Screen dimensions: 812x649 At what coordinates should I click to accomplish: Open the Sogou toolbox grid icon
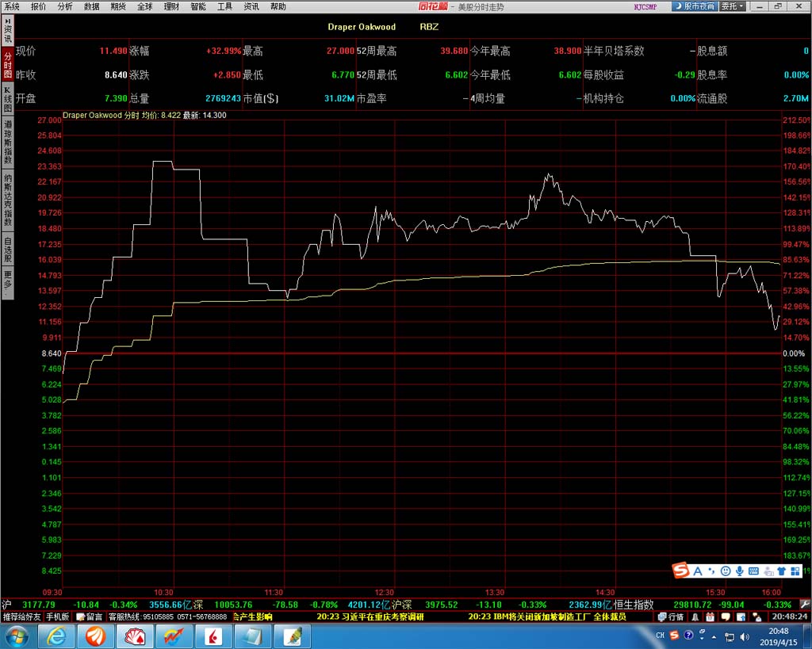(795, 571)
